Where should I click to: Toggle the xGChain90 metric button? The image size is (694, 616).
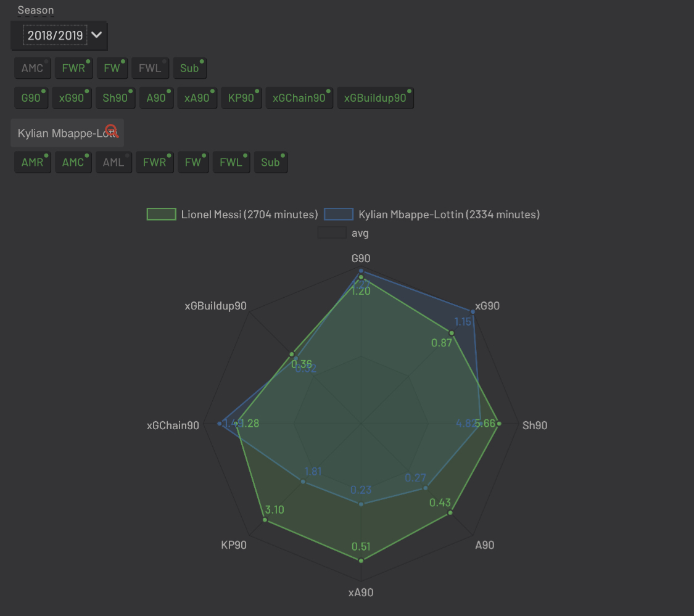[x=299, y=98]
